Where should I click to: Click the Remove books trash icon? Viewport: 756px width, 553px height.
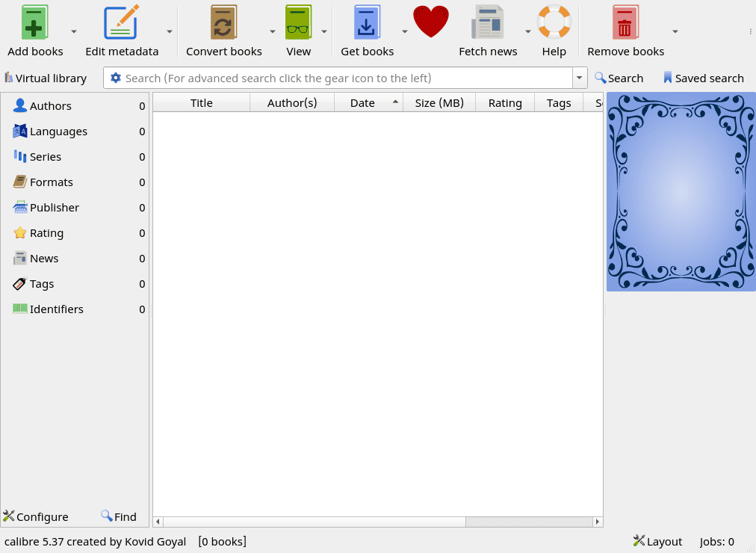tap(625, 22)
